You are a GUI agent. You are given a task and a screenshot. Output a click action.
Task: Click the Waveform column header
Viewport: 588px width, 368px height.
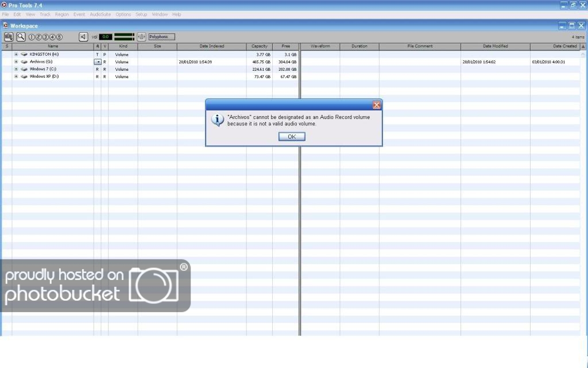pos(320,46)
